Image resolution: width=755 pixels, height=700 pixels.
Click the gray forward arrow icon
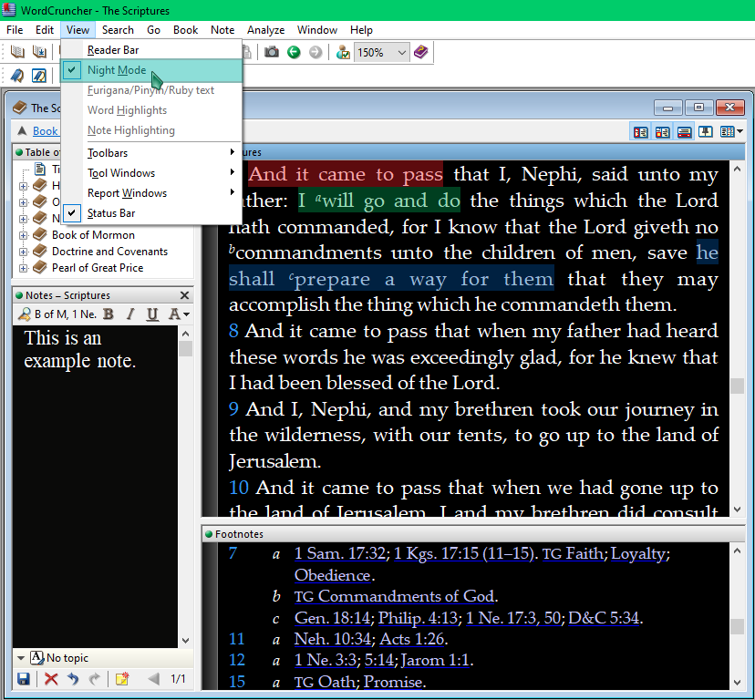click(315, 52)
